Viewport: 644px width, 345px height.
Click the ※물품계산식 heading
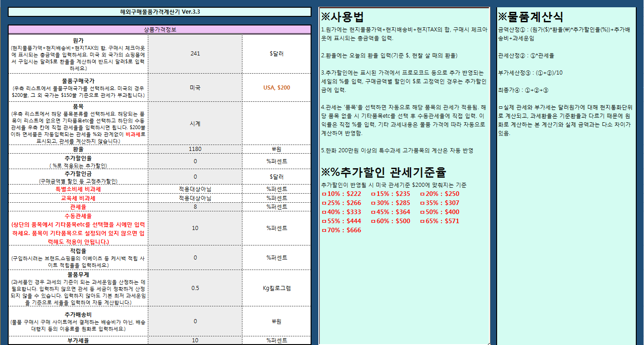click(x=531, y=17)
